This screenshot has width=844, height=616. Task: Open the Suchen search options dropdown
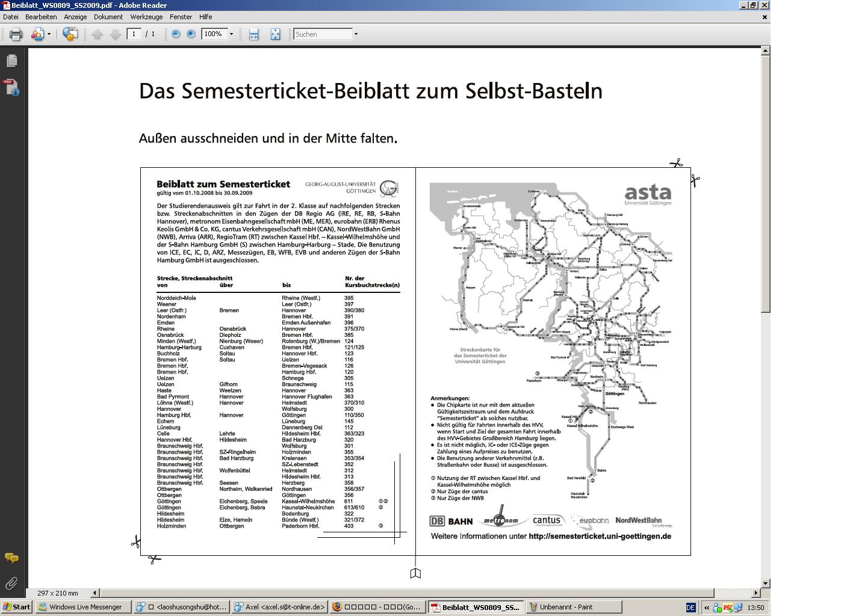click(356, 34)
